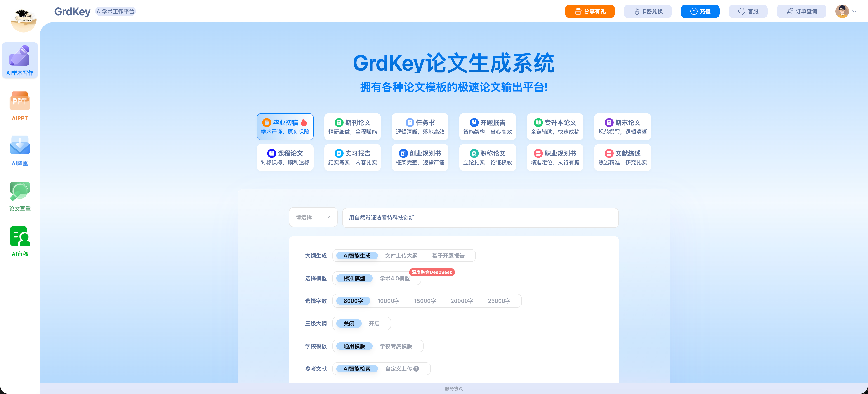Turn on 三级大纲 with 开启

[374, 324]
